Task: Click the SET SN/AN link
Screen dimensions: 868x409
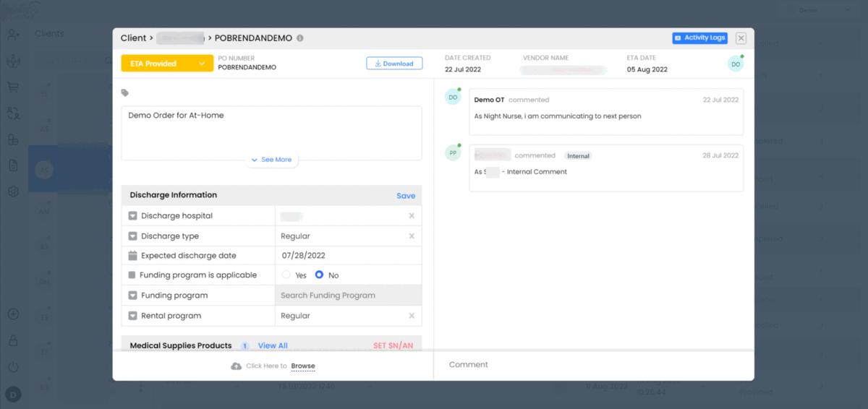Action: point(393,346)
